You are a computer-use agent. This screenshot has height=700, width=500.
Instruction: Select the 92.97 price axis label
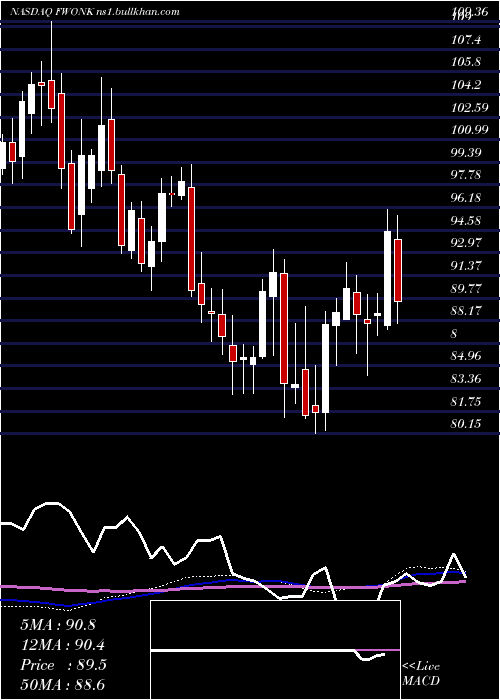click(467, 243)
